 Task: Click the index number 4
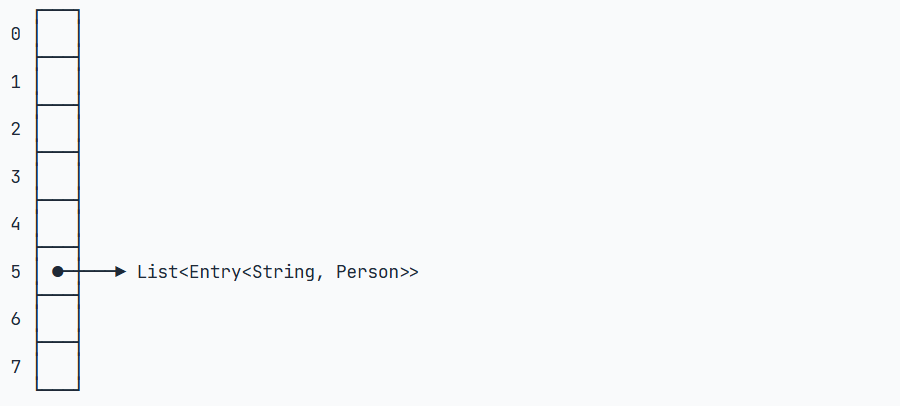tap(15, 224)
